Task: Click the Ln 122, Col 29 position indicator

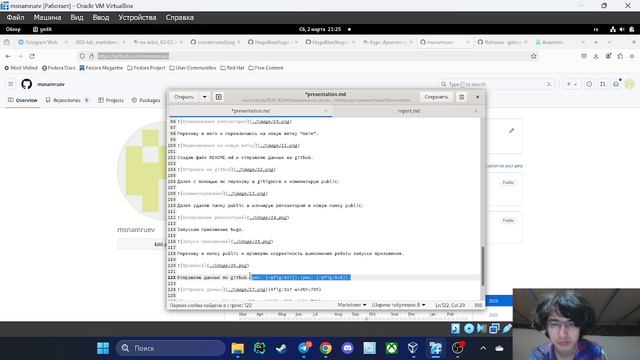Action: tap(450, 305)
